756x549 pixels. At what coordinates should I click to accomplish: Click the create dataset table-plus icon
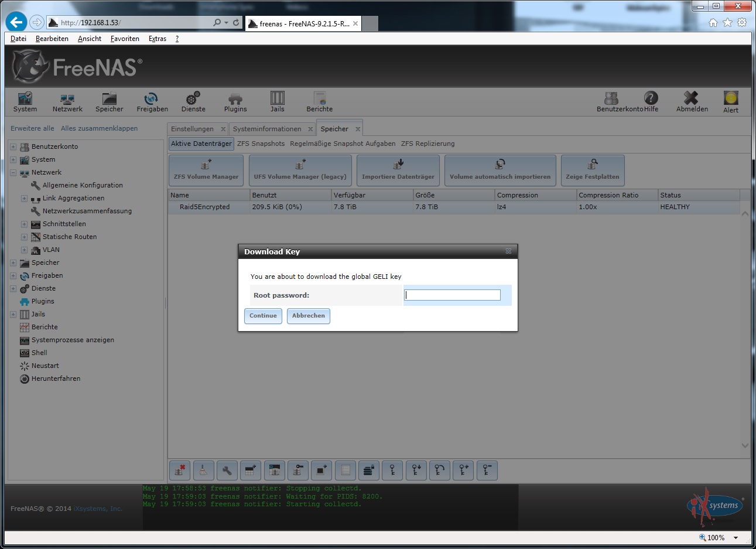251,470
